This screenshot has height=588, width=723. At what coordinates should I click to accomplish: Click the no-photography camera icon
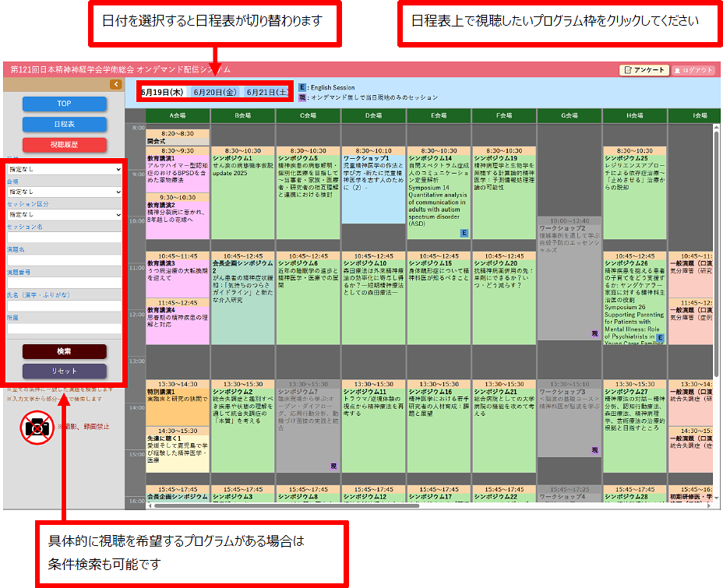pos(37,427)
